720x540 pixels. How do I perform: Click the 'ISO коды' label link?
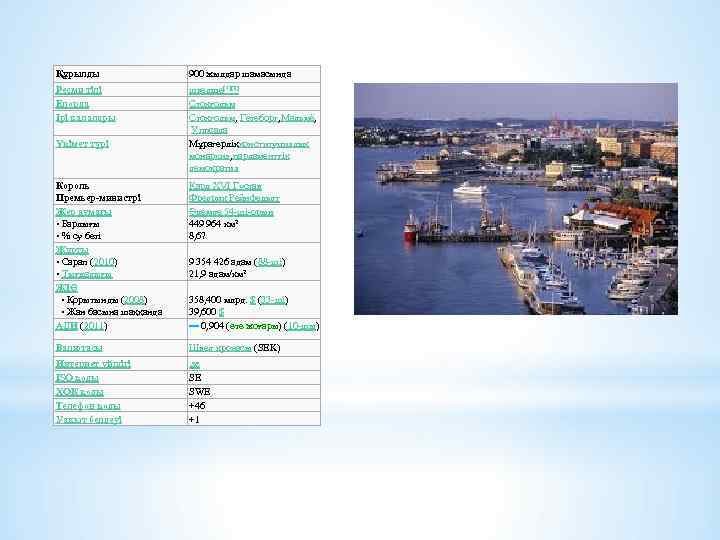[77, 378]
